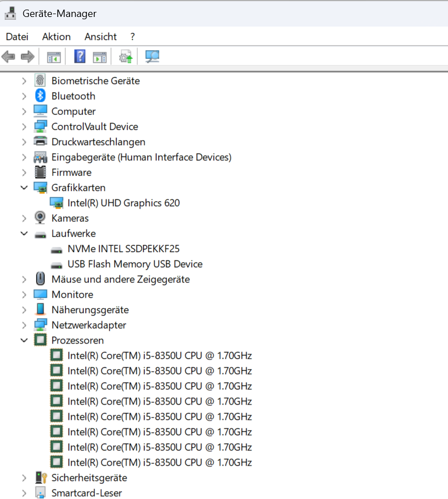Viewport: 448px width, 499px height.
Task: Collapse the Grafikkarten node
Action: 24,188
